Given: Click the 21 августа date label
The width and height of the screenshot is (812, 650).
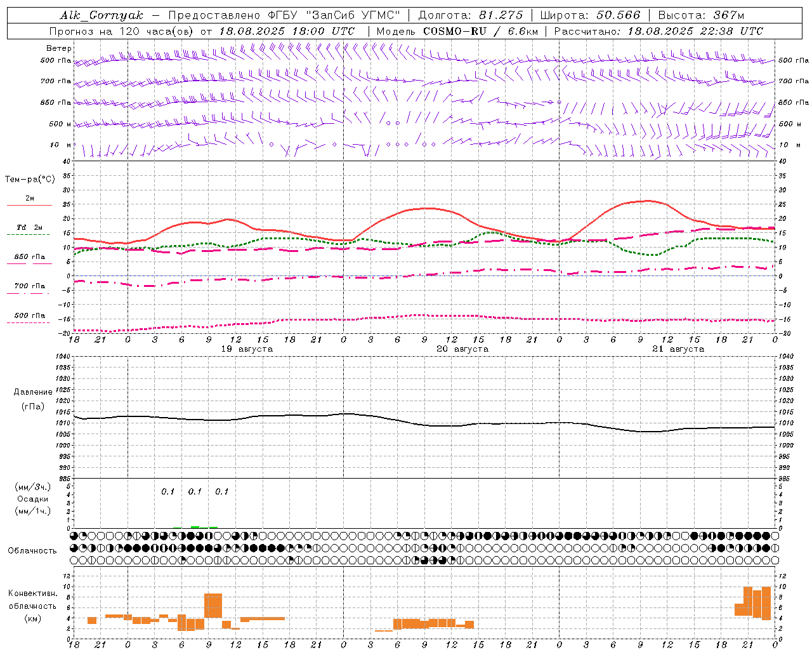Looking at the screenshot, I should [678, 349].
